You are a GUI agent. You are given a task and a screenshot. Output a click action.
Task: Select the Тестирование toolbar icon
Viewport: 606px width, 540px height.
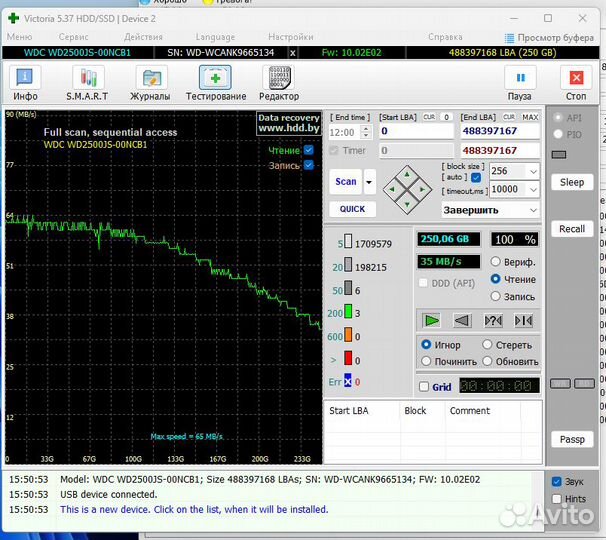click(215, 79)
